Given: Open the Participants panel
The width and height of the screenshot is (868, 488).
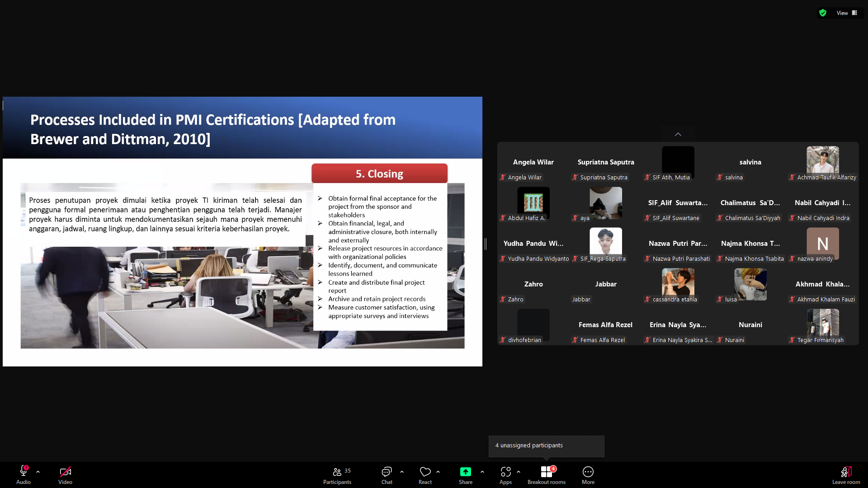Looking at the screenshot, I should 337,475.
